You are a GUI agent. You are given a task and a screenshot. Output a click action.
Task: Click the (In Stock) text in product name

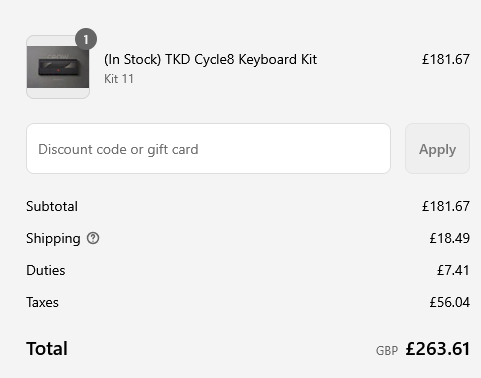click(133, 60)
